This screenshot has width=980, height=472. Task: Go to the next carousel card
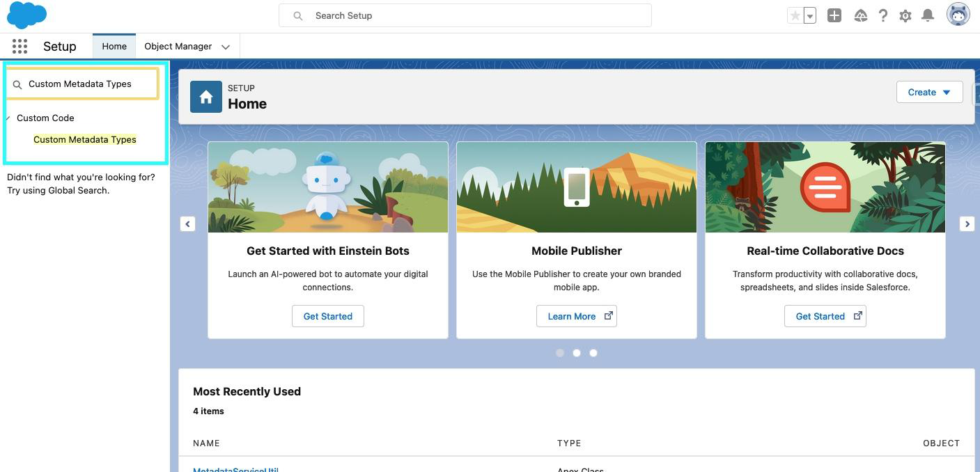click(967, 223)
